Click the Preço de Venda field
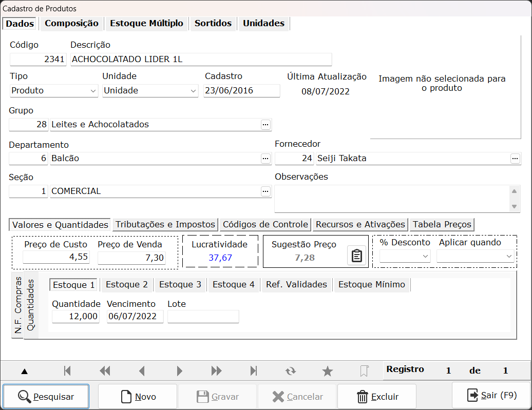The height and width of the screenshot is (410, 532). click(131, 258)
